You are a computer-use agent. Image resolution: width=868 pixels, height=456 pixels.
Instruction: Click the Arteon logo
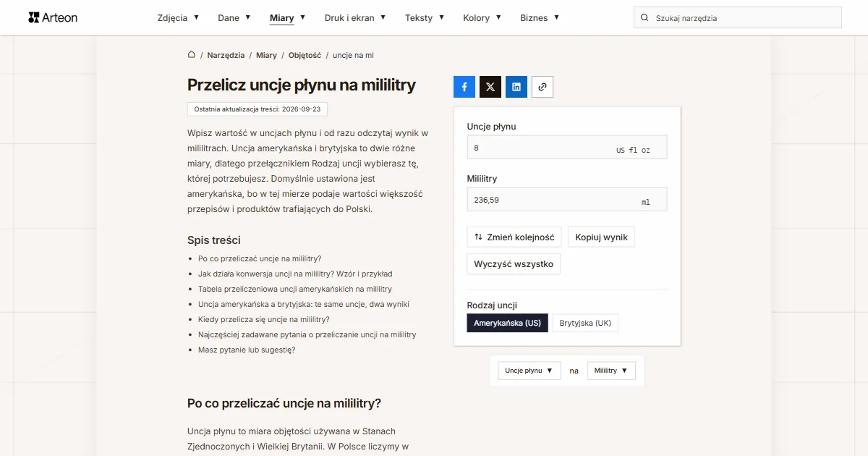(53, 17)
